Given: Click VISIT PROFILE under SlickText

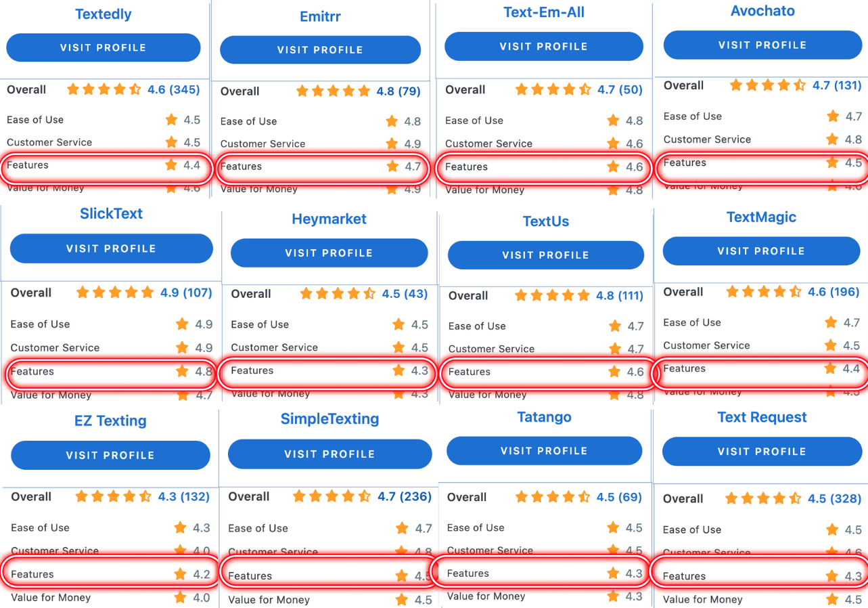Looking at the screenshot, I should pos(110,248).
